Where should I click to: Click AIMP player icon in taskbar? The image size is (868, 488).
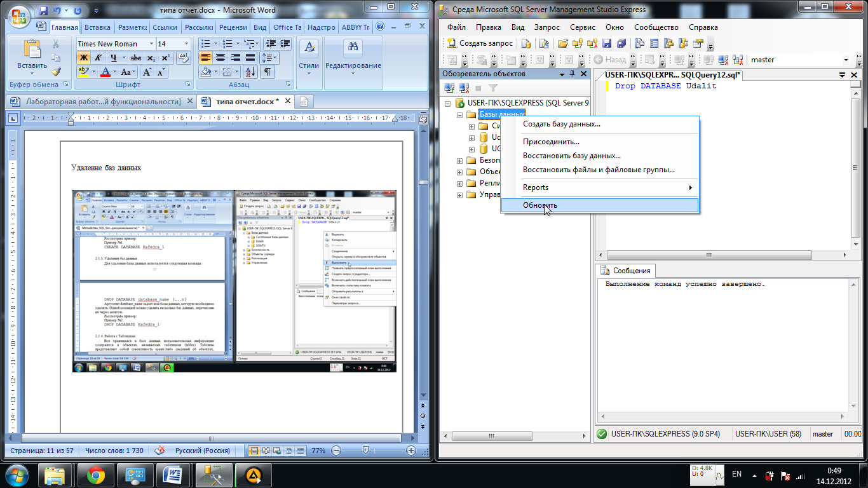(x=253, y=475)
